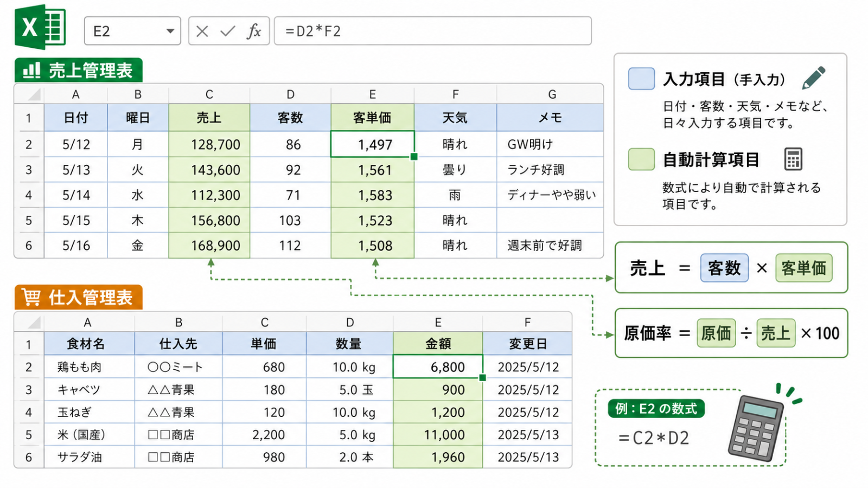Click the green 売上 chip in 原価率 formula

[776, 333]
